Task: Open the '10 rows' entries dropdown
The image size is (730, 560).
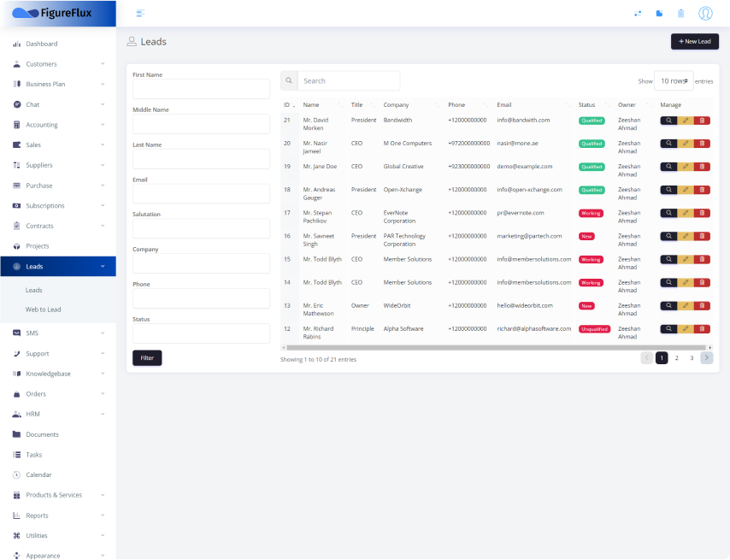Action: [674, 79]
